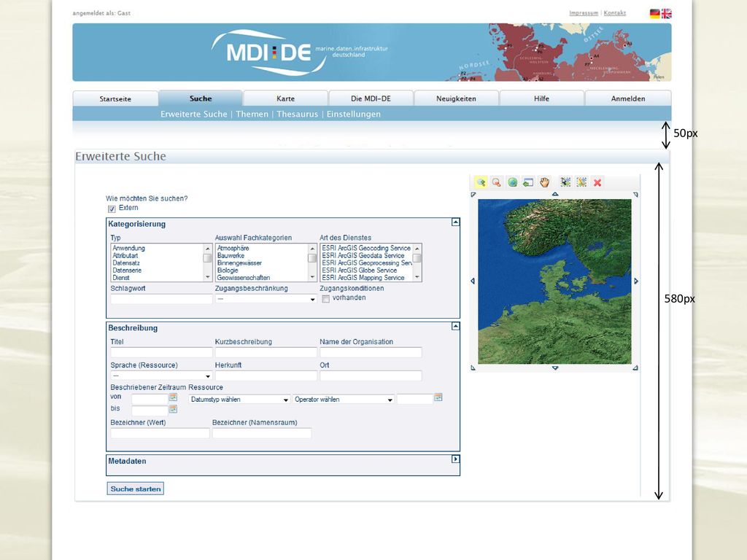
Task: Open the 'Die MDI-DE' tab
Action: (x=371, y=98)
